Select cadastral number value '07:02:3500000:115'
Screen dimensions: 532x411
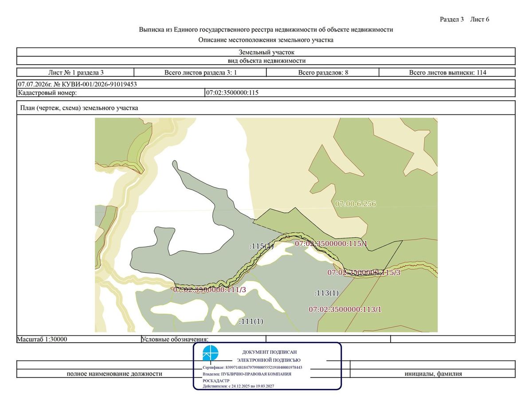232,93
